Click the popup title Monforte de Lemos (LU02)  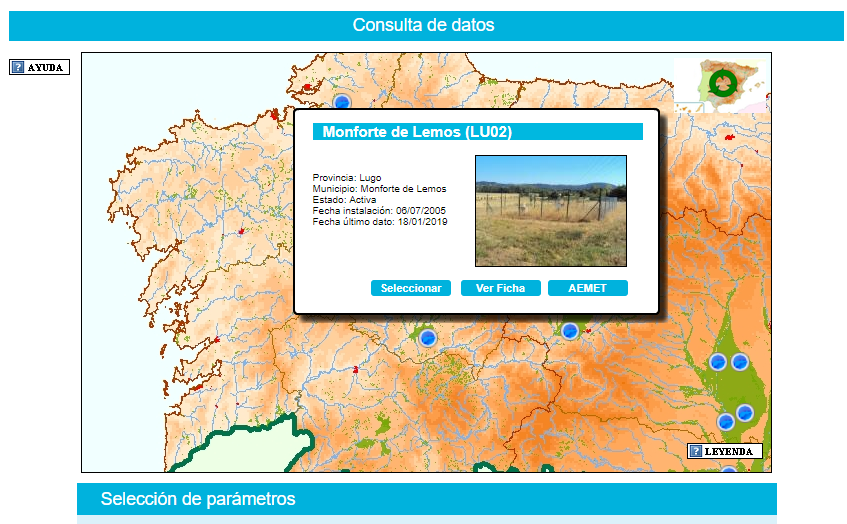tap(417, 132)
